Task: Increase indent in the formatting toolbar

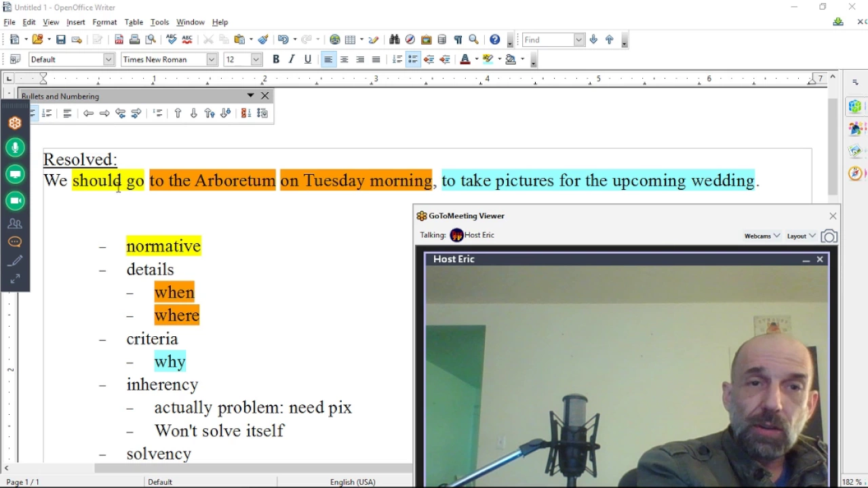Action: click(x=446, y=60)
